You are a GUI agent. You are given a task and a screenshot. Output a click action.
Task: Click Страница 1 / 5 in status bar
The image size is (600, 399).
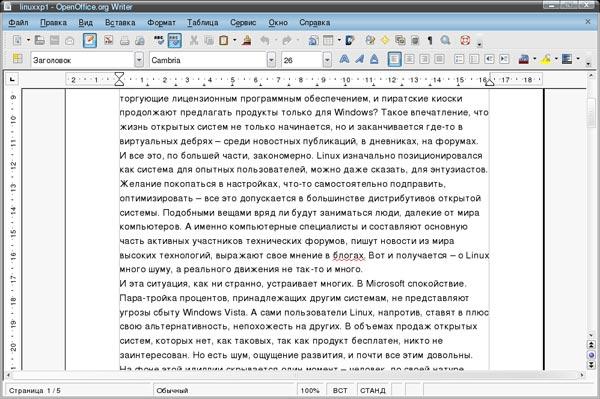34,391
